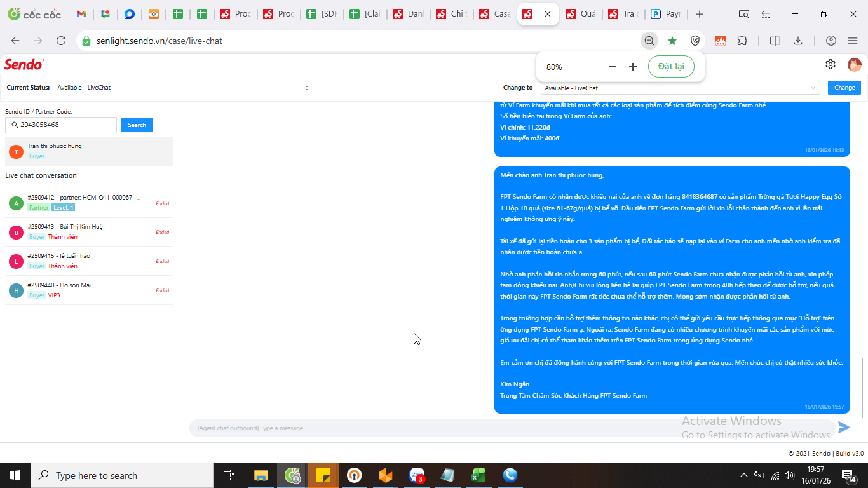Viewport: 868px width, 488px height.
Task: Open the browser shield protection icon
Action: point(695,41)
